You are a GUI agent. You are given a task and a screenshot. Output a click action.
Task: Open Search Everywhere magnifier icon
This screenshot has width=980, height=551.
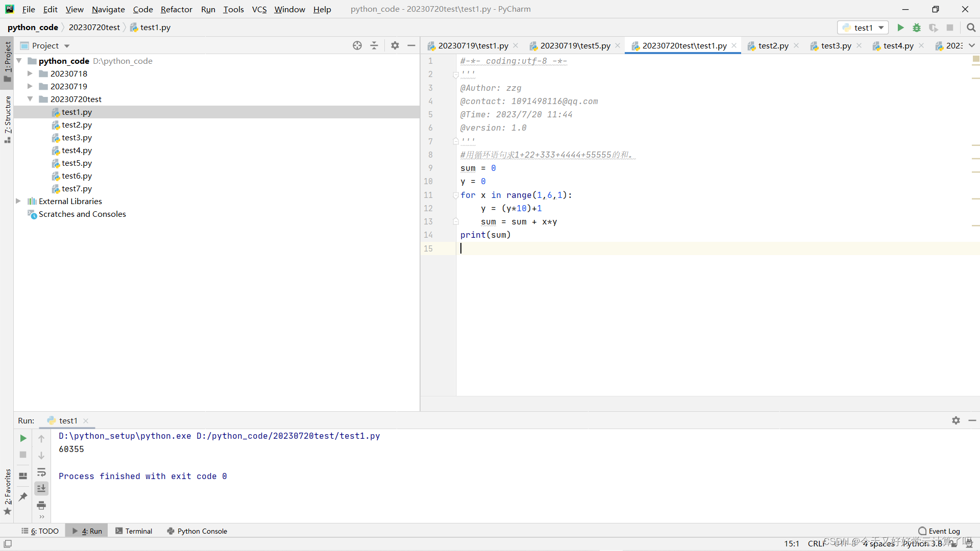point(971,28)
